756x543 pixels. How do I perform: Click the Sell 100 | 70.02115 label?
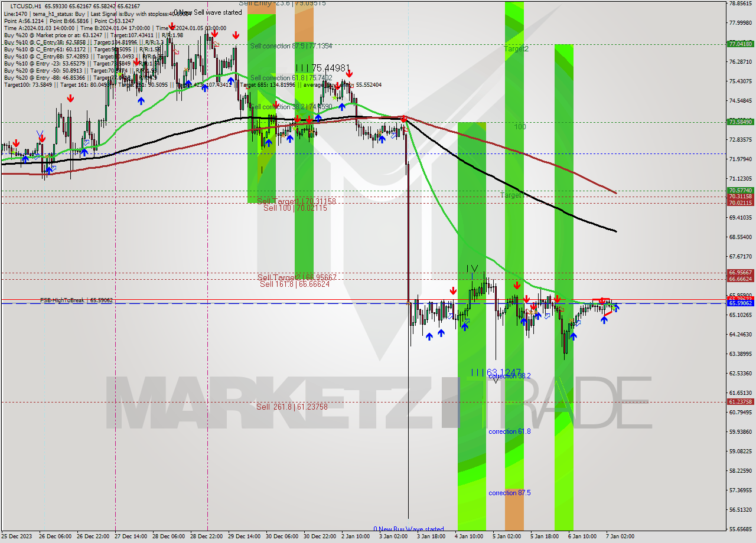tap(295, 208)
